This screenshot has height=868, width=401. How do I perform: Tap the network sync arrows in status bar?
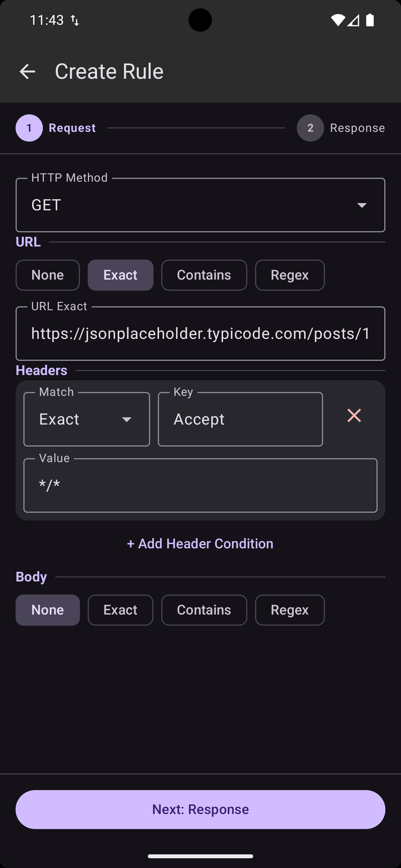(x=75, y=21)
